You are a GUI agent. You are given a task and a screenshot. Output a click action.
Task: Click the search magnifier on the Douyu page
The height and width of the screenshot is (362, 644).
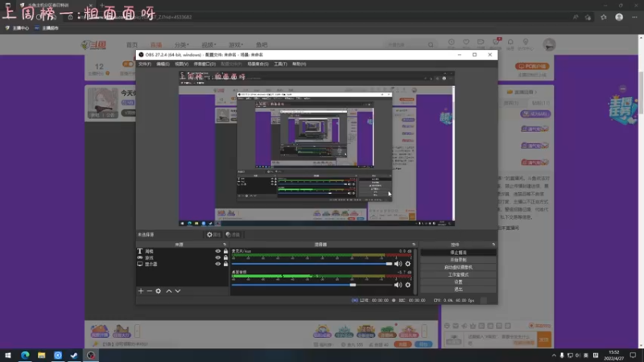(x=431, y=45)
